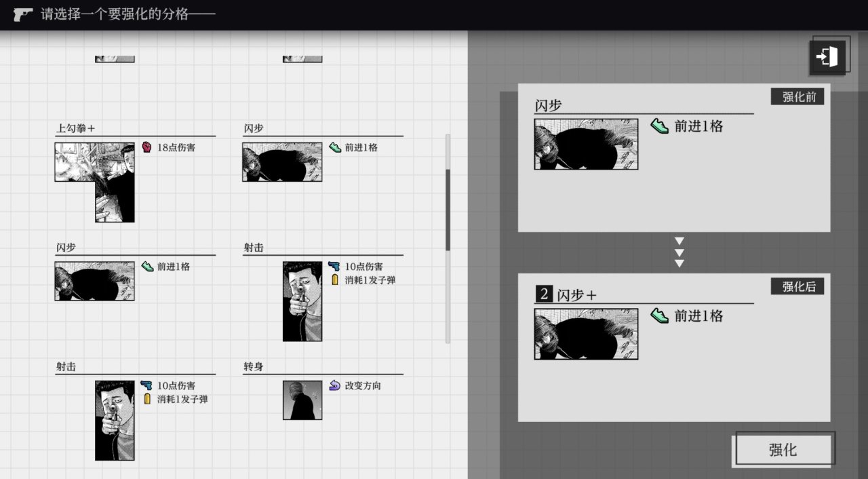Click 射击 title in the 转身 row

pos(66,367)
